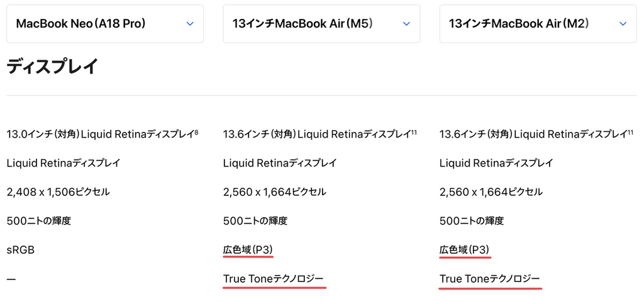Click True Toneテクノロジー under MacBook Air (M2)
Viewport: 644px width, 304px height.
[x=490, y=279]
